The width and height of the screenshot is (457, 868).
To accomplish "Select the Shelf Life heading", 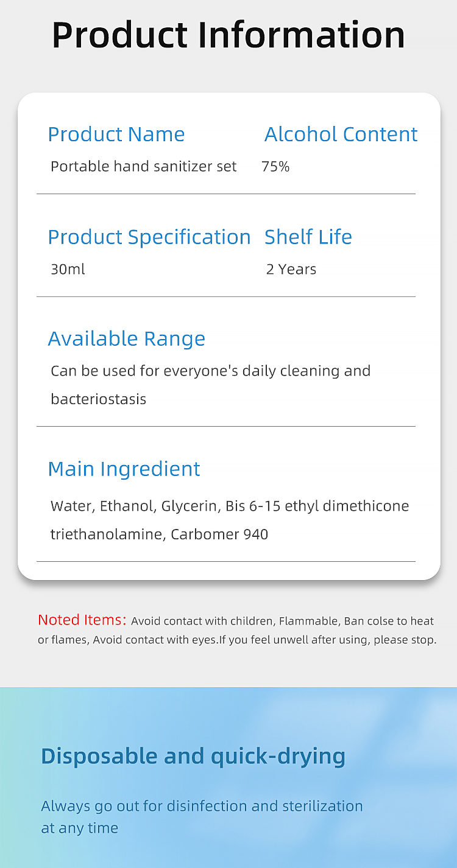I will (308, 237).
